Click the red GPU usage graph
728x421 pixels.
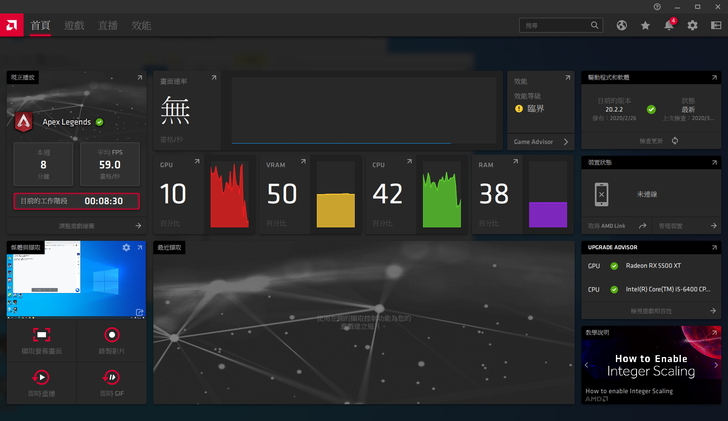coord(229,195)
